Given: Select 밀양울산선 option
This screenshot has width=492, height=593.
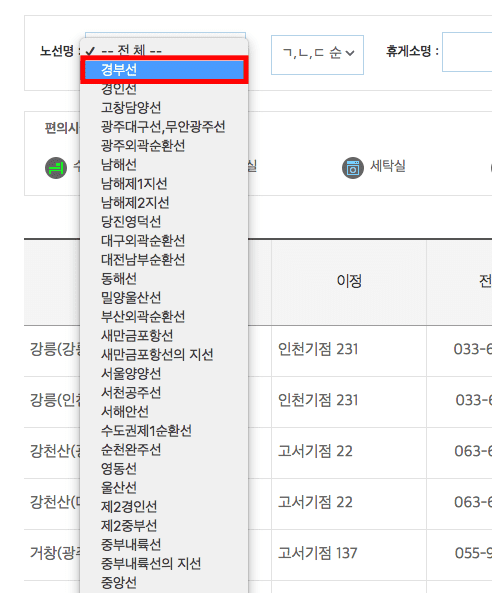Looking at the screenshot, I should coord(164,298).
